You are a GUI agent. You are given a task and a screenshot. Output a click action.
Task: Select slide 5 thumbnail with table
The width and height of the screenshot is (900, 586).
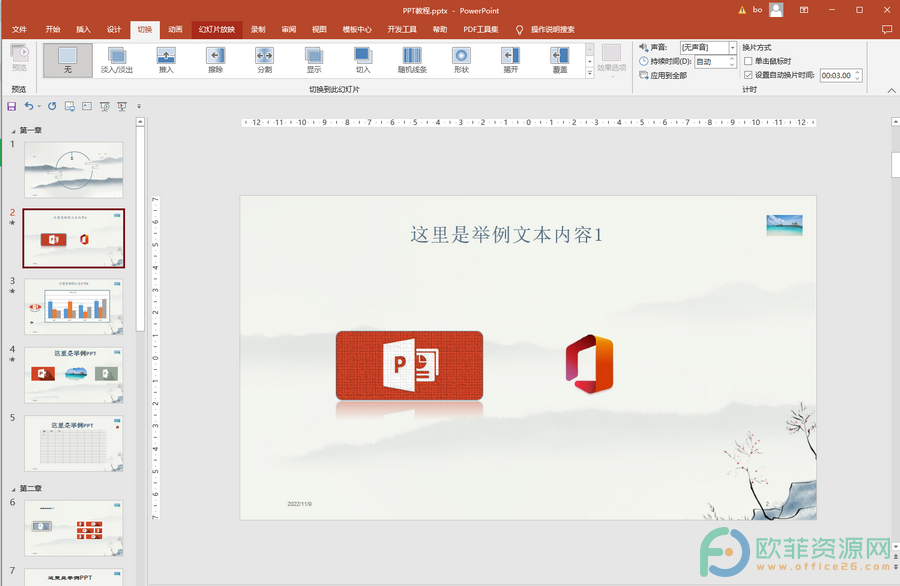(73, 444)
